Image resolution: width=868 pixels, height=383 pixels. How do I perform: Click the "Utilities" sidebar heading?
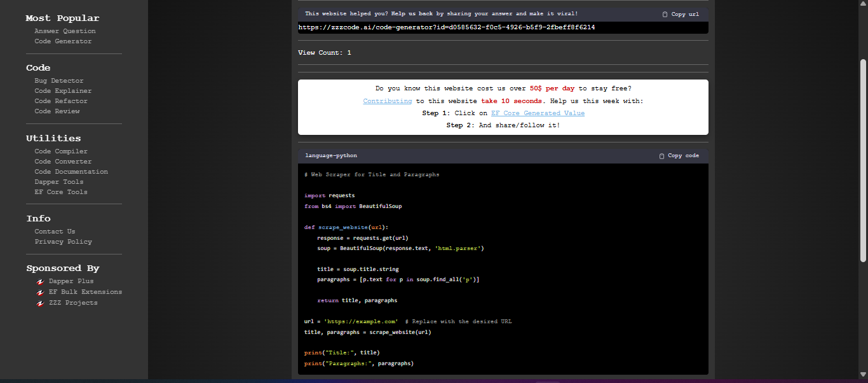(x=53, y=138)
